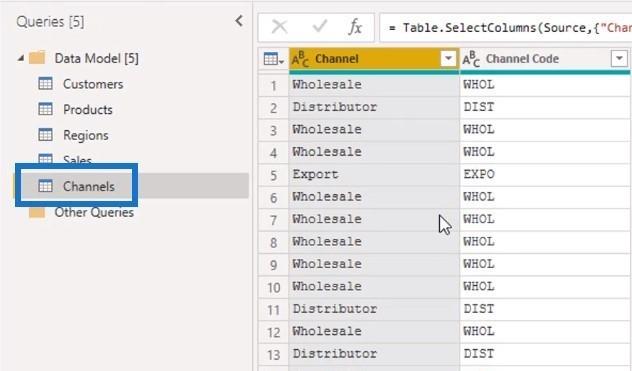
Task: Open the Other Queries group
Action: pyautogui.click(x=94, y=212)
